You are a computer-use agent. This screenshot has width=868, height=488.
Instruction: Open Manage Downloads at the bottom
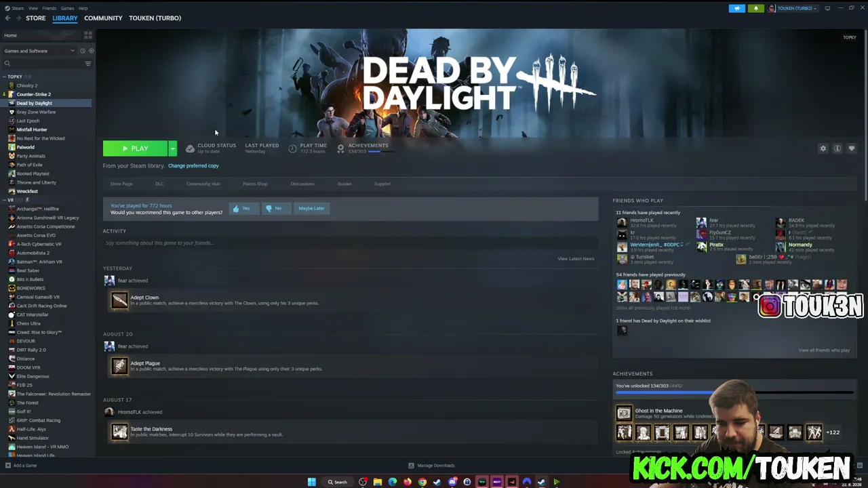[432, 466]
